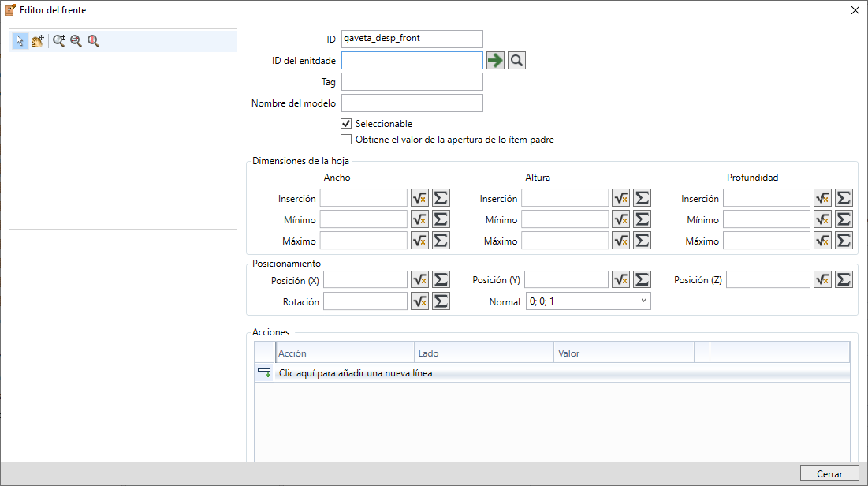Image resolution: width=868 pixels, height=486 pixels.
Task: Click sigma button for Profundidad Máximo
Action: pyautogui.click(x=844, y=241)
